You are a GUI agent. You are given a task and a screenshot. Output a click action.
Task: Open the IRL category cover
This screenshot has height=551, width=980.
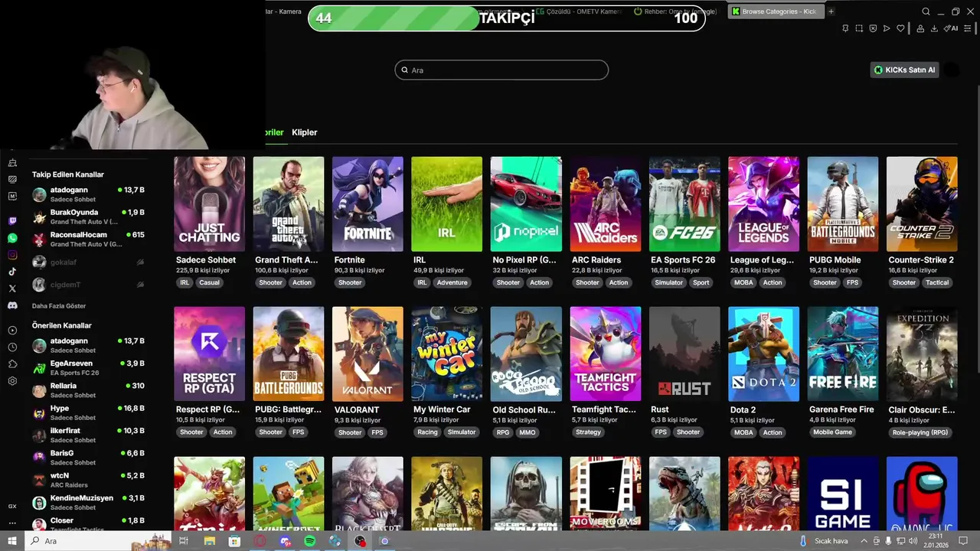[x=446, y=204]
